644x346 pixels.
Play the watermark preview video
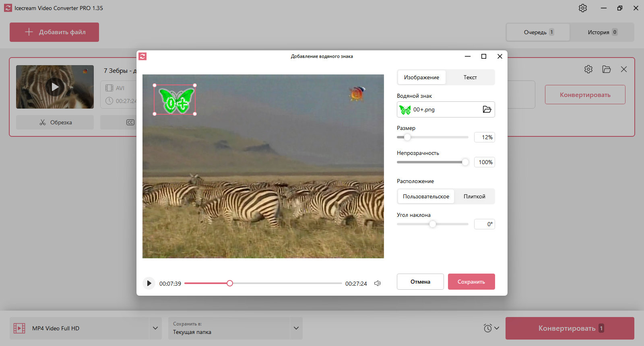click(x=149, y=283)
